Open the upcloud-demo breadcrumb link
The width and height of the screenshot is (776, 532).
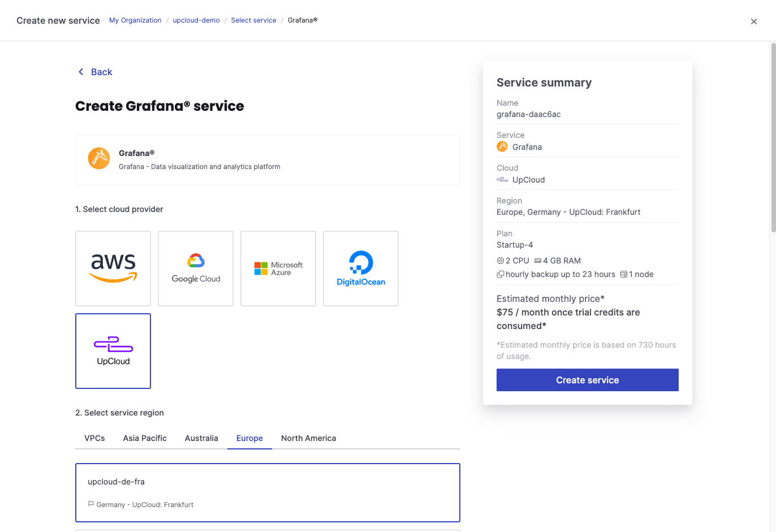(196, 20)
